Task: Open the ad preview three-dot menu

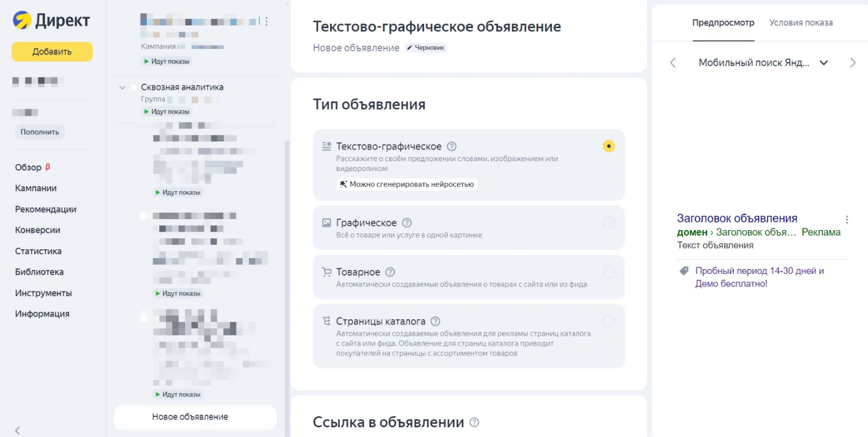Action: [x=847, y=220]
